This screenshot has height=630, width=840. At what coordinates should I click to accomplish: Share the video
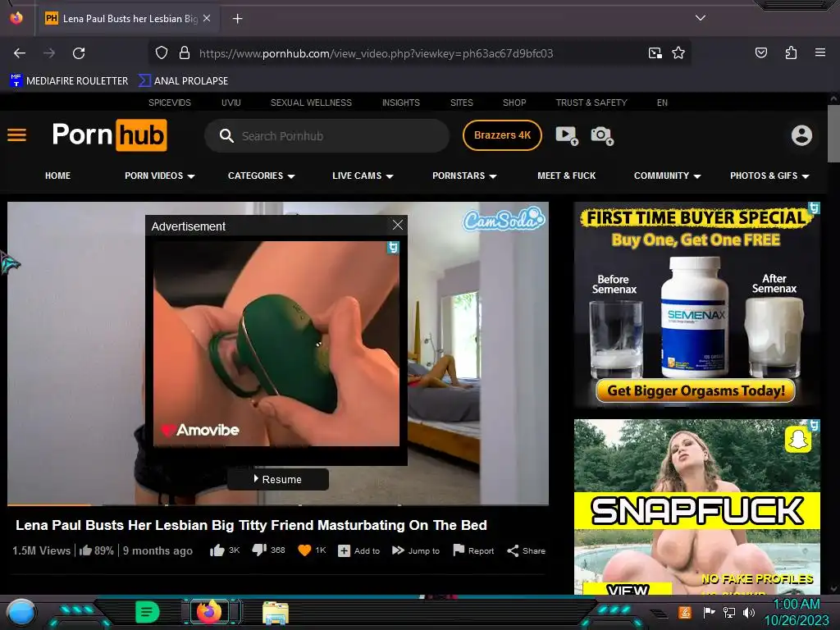click(x=526, y=550)
